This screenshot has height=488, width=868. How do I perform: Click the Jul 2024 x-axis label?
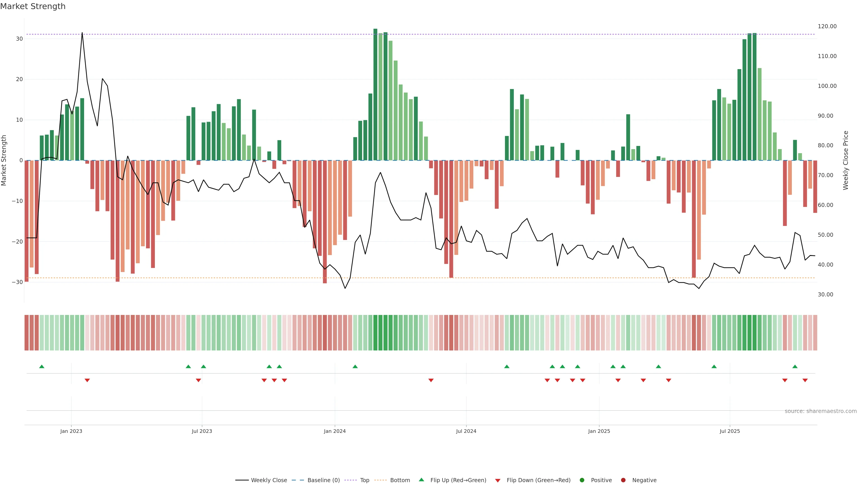pyautogui.click(x=466, y=431)
